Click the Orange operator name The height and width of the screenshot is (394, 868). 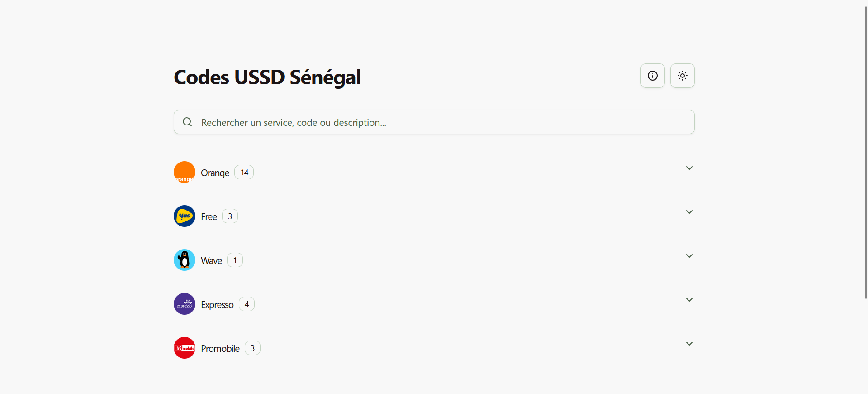(x=215, y=173)
